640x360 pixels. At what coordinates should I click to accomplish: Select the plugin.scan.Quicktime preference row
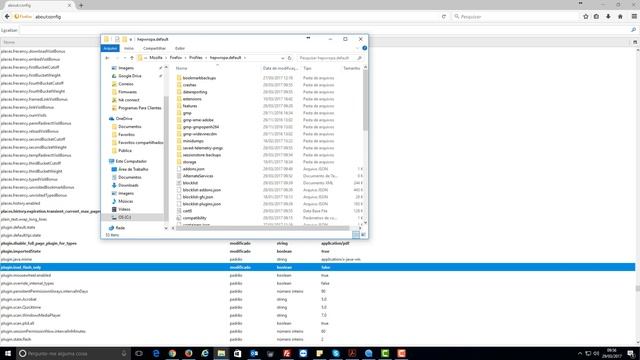[x=318, y=307]
